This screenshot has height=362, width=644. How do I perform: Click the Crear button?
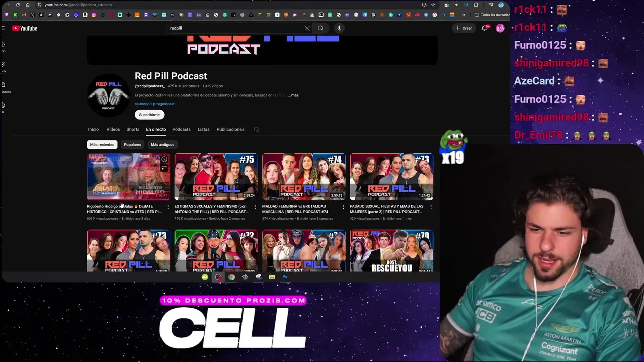464,28
